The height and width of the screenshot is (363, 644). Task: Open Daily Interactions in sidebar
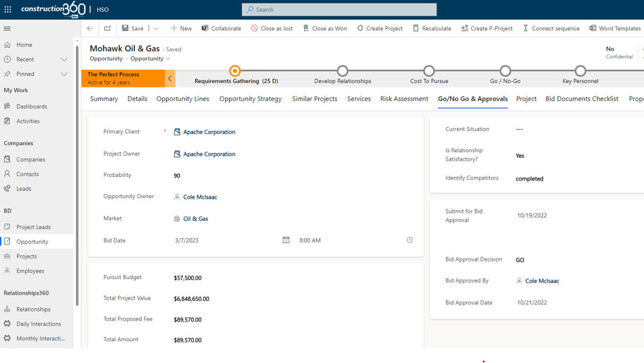click(39, 324)
